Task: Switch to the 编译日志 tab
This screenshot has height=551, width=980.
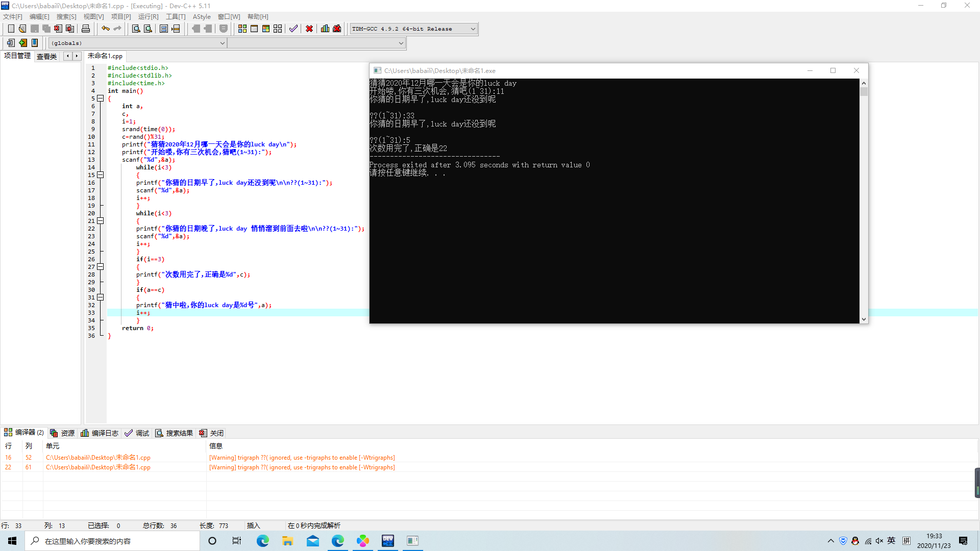Action: pyautogui.click(x=100, y=433)
